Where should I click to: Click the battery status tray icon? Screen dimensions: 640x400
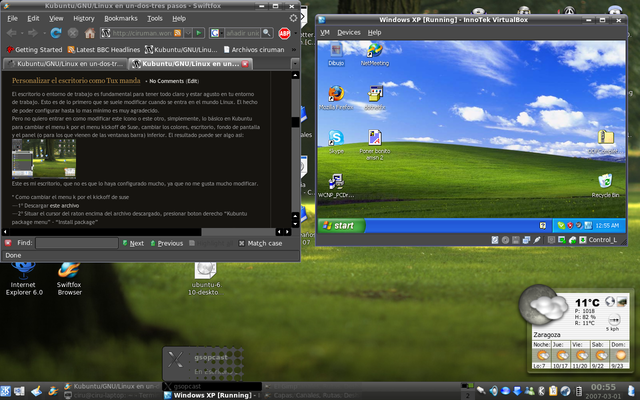coord(578,391)
